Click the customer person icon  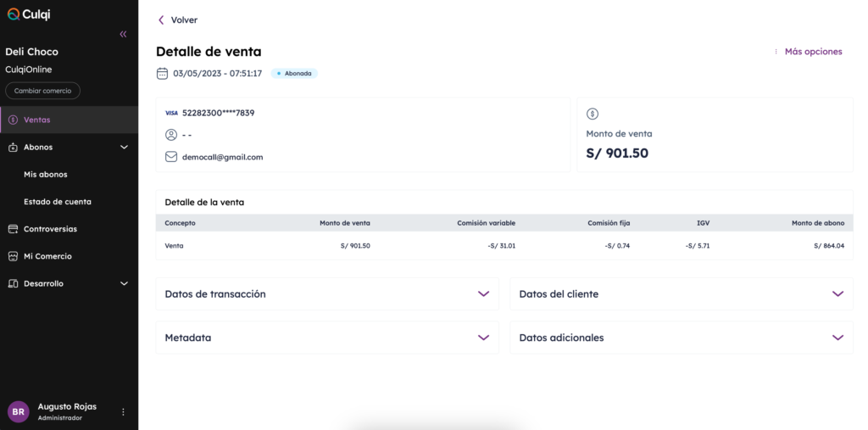[x=171, y=135]
